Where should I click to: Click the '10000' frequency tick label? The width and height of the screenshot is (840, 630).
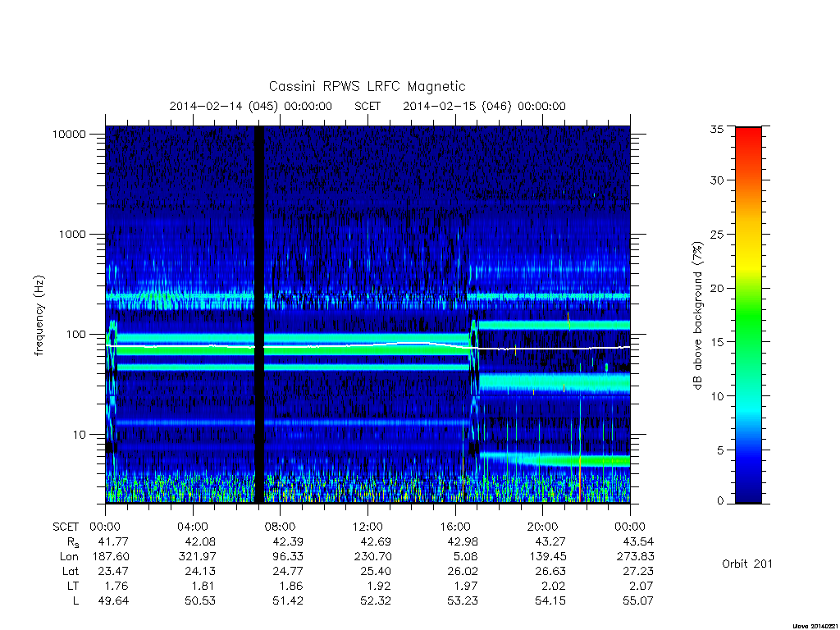click(69, 134)
